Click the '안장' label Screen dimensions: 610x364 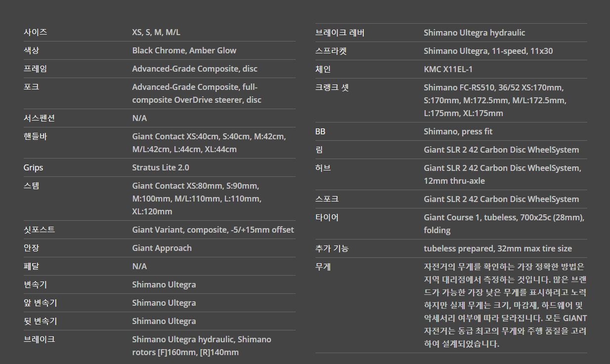pos(32,248)
